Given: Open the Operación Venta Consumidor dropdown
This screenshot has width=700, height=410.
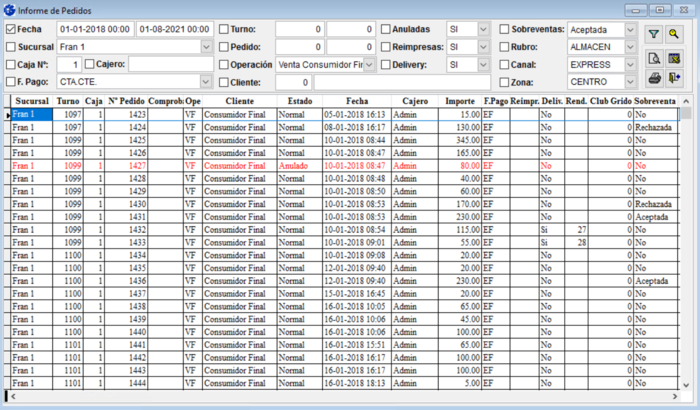Looking at the screenshot, I should click(369, 65).
